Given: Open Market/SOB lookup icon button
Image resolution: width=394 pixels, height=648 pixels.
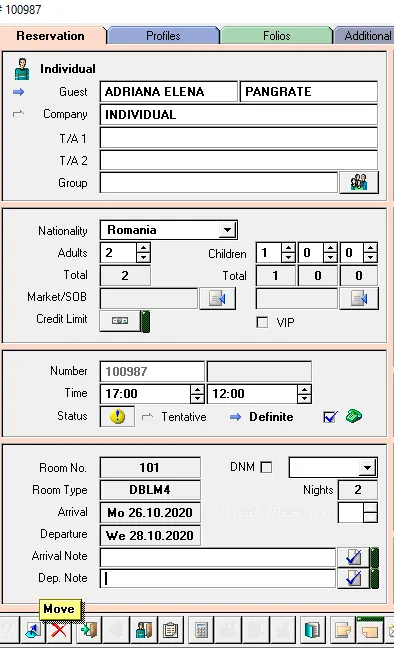Looking at the screenshot, I should (x=217, y=298).
